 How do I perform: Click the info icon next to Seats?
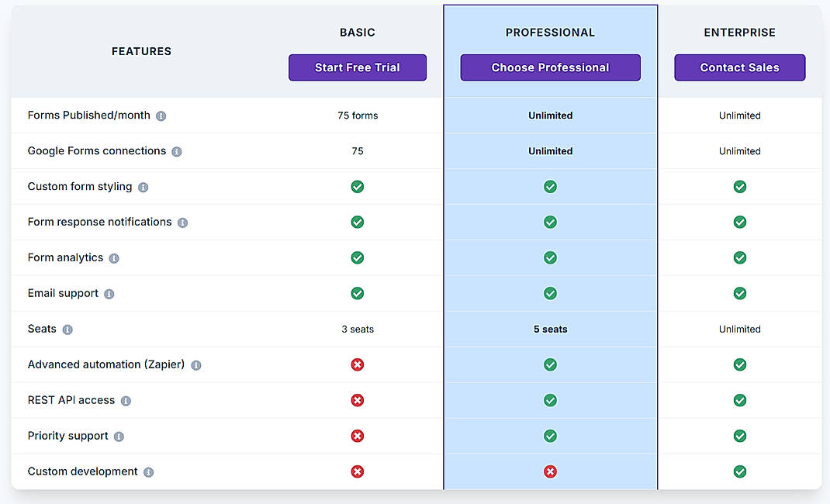pos(66,329)
